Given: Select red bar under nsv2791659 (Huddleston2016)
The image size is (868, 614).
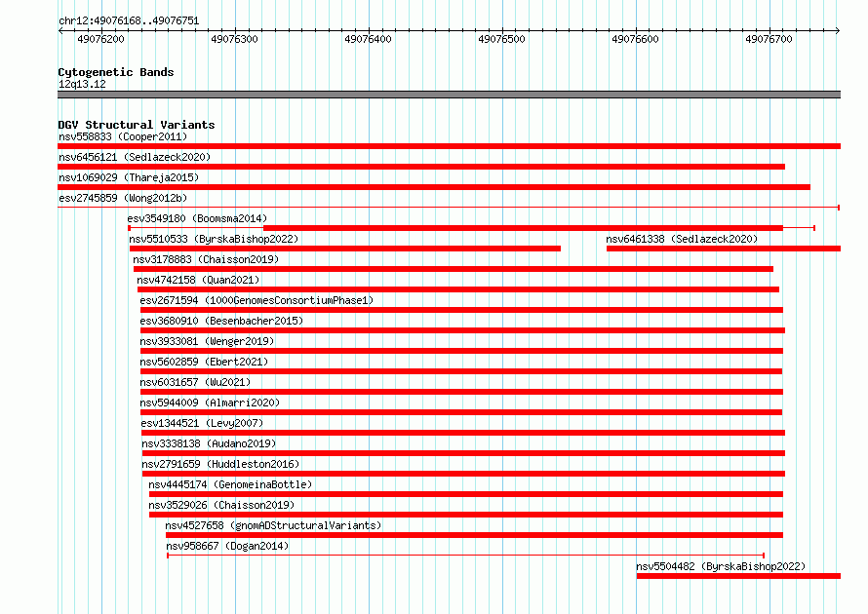Looking at the screenshot, I should [x=463, y=474].
